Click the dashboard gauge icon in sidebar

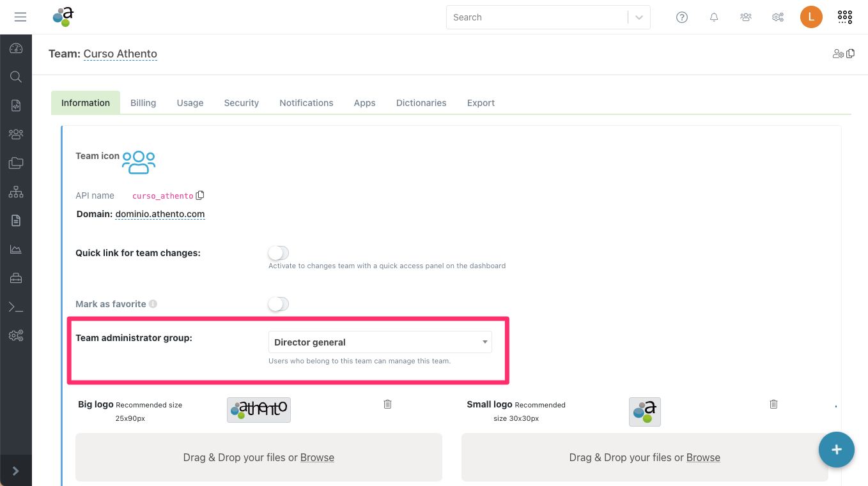coord(16,49)
